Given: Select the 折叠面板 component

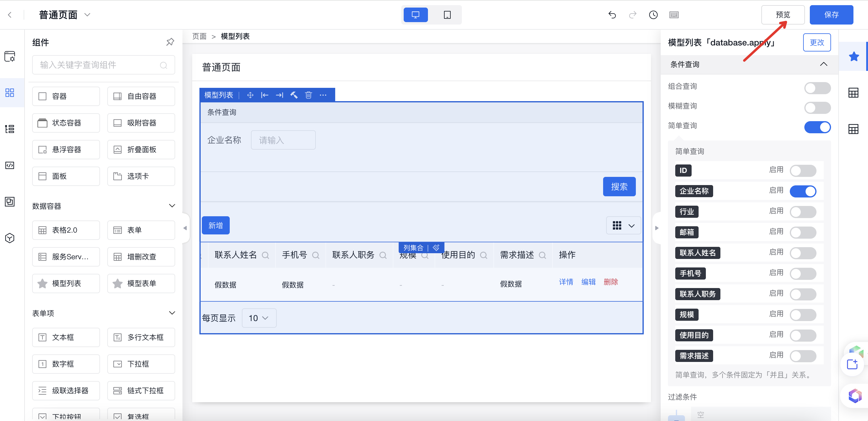Looking at the screenshot, I should [x=141, y=150].
